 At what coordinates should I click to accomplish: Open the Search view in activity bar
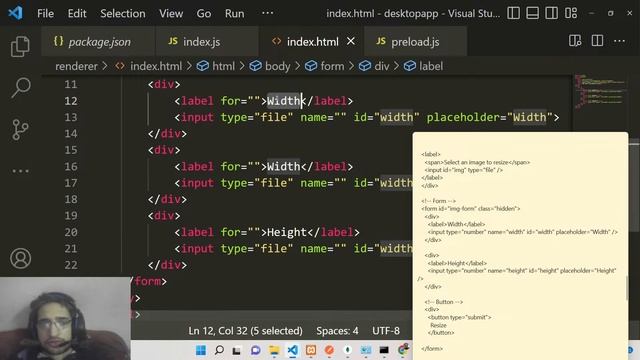(x=20, y=87)
